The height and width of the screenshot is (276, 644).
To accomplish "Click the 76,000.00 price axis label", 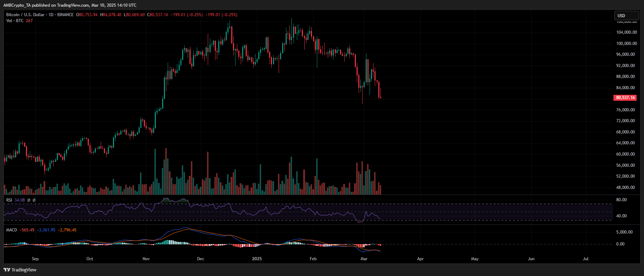I will 625,110.
